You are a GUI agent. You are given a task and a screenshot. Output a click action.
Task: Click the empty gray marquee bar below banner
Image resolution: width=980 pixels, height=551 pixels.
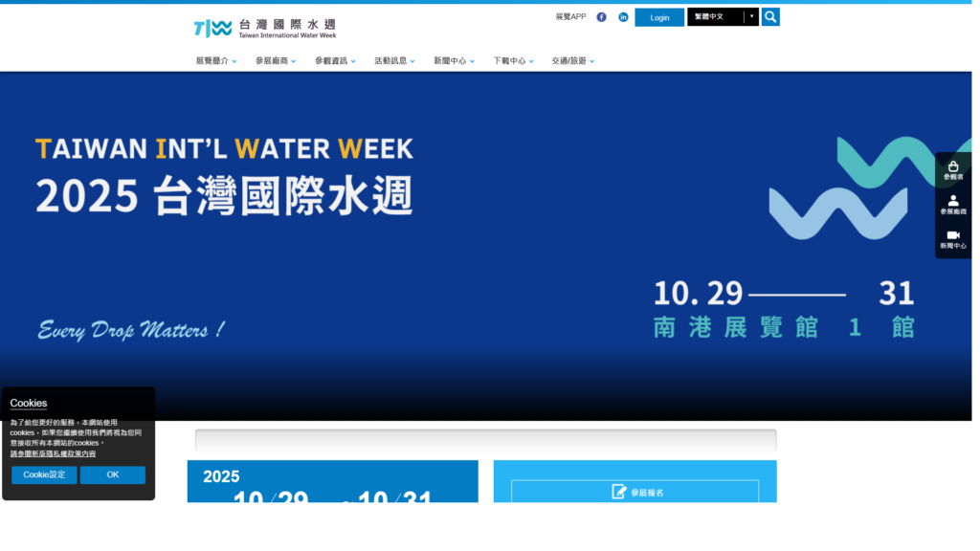pyautogui.click(x=485, y=440)
